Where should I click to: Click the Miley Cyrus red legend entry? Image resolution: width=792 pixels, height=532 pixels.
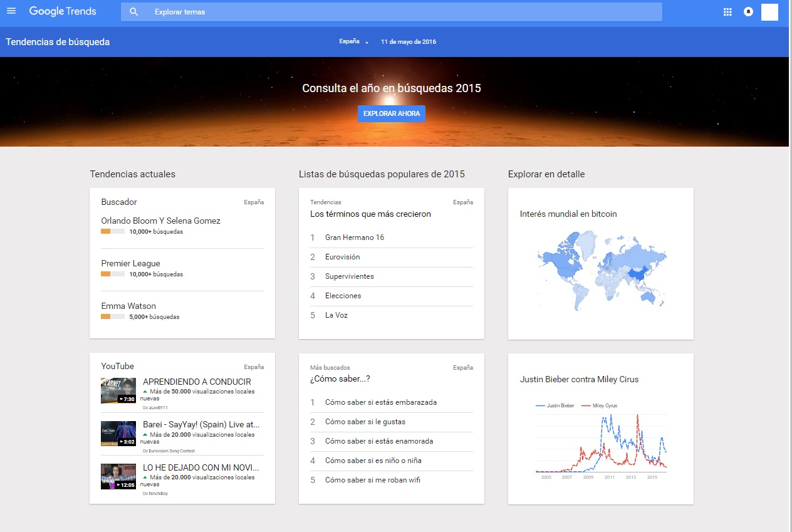click(600, 405)
